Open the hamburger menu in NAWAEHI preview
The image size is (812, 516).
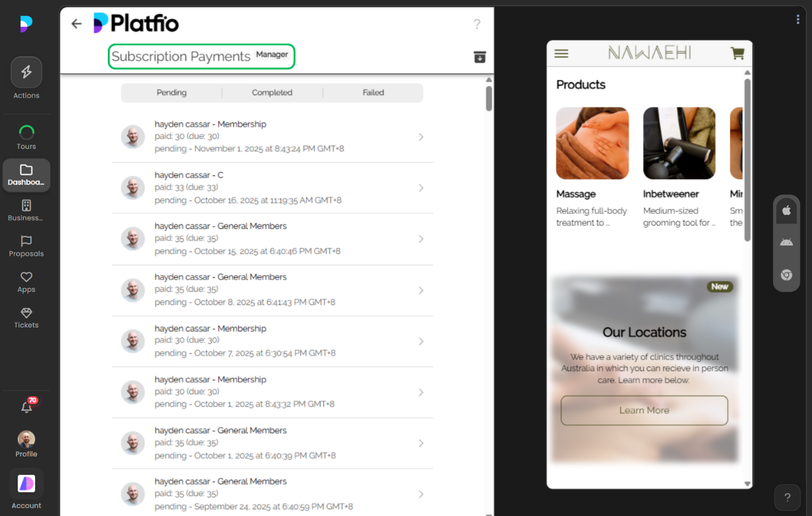[561, 54]
